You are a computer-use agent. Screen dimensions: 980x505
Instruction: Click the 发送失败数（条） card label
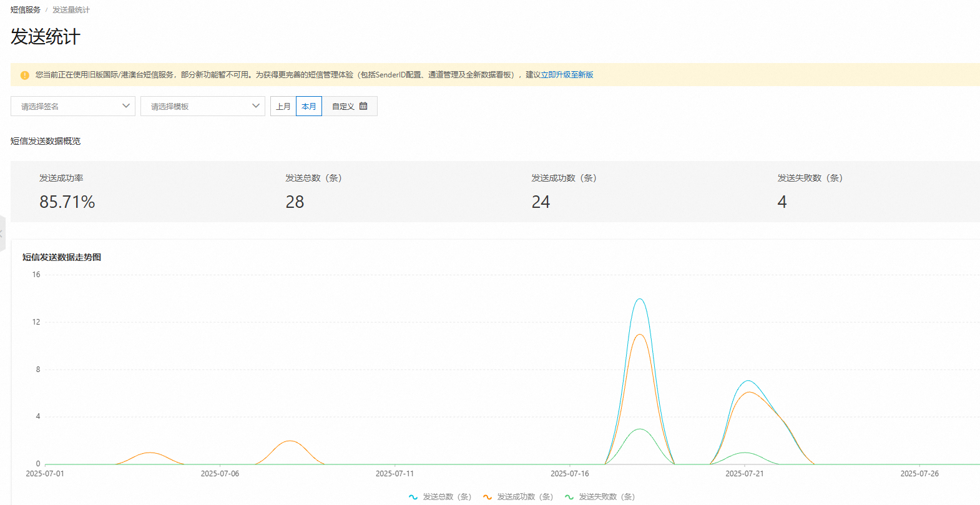(x=810, y=178)
